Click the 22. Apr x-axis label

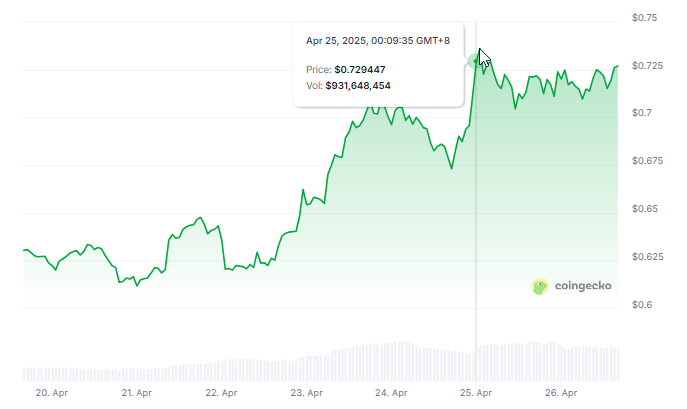coord(221,394)
